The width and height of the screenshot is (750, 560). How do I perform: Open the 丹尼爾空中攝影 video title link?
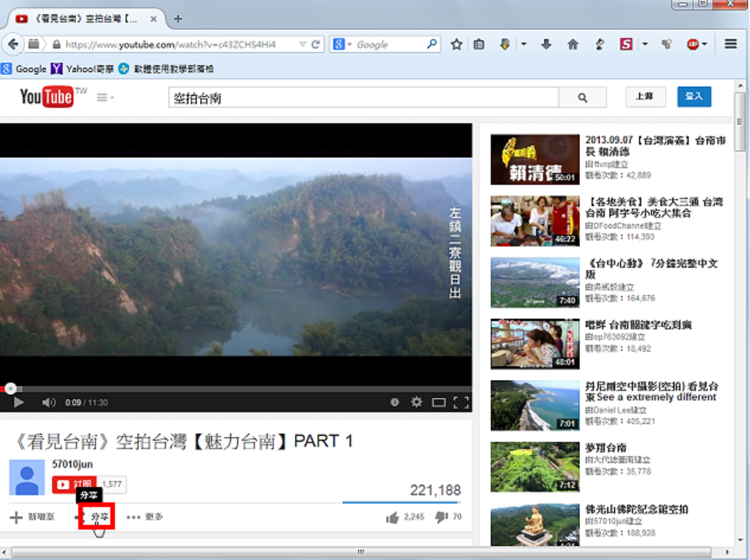[x=651, y=392]
